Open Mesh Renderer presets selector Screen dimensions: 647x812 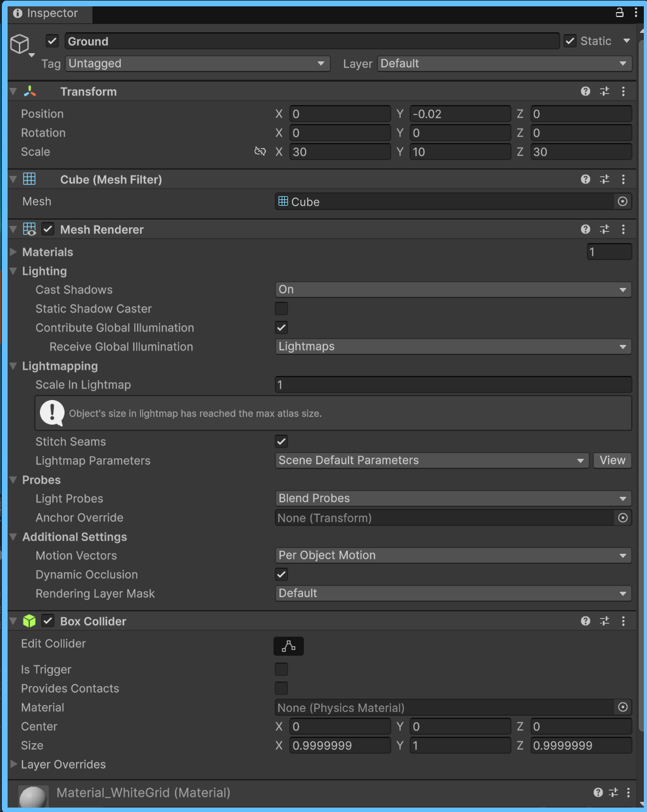tap(605, 229)
